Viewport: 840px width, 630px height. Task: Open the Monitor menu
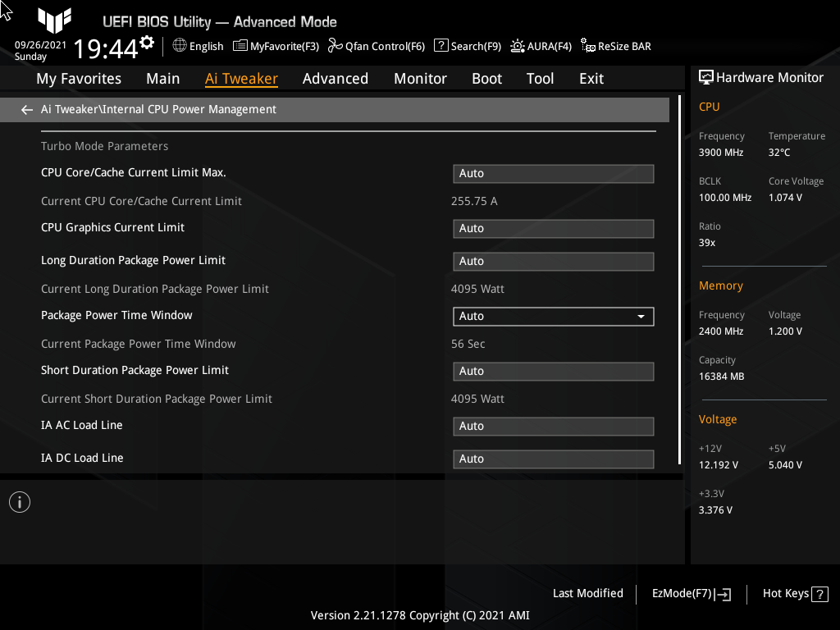420,78
